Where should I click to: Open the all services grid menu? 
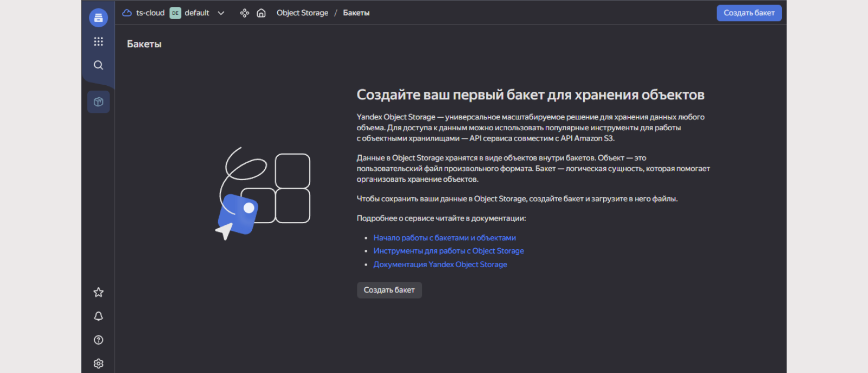98,41
